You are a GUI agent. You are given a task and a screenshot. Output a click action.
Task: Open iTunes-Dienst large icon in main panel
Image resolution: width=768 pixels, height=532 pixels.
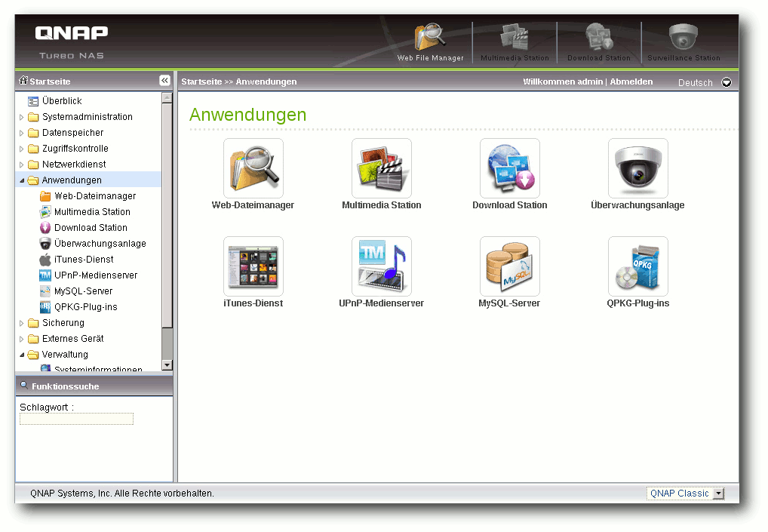pos(253,266)
